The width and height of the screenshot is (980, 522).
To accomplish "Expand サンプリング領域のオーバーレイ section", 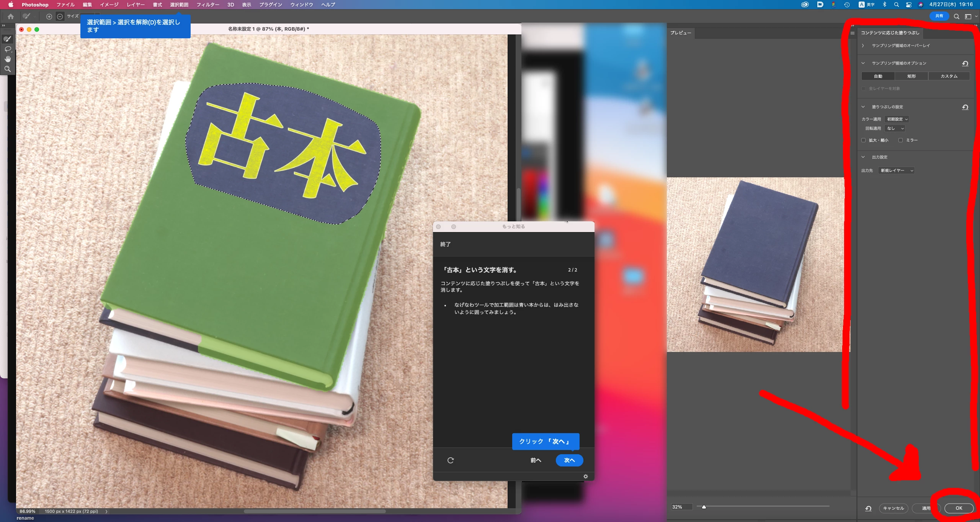I will [x=863, y=46].
